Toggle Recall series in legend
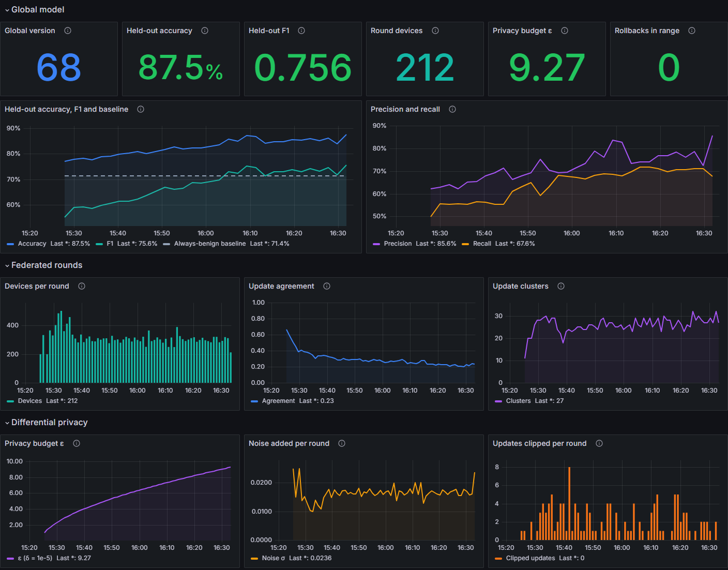This screenshot has width=728, height=570. tap(482, 244)
